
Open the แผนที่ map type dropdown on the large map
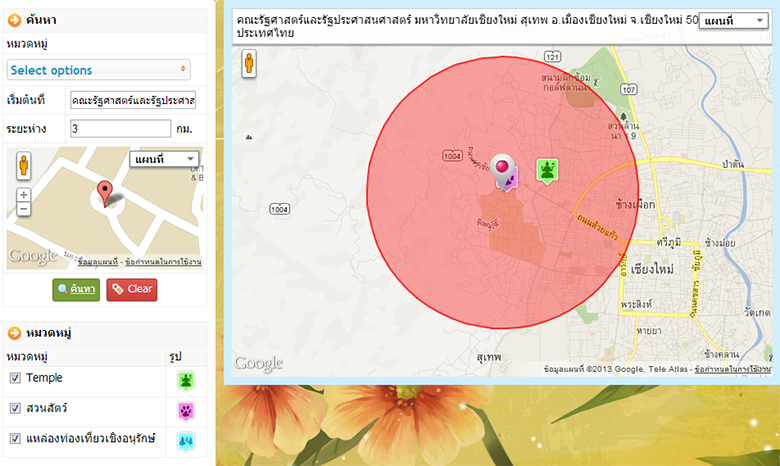pos(733,20)
